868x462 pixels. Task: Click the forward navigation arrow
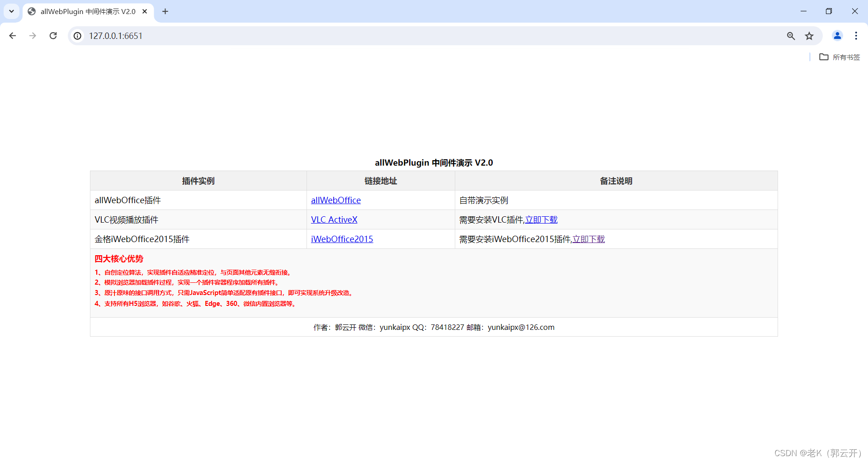coord(33,36)
